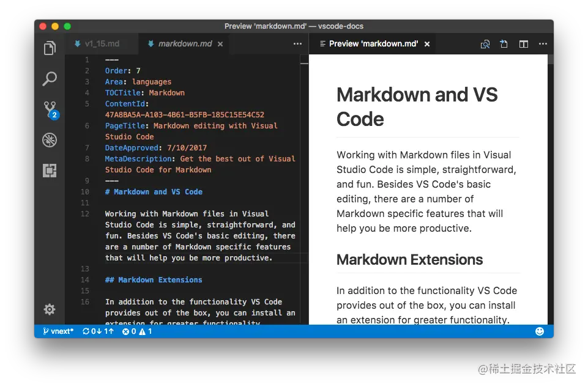Open problems panel showing 0 errors 1 warning
Screen dimensions: 588x387
coord(137,331)
